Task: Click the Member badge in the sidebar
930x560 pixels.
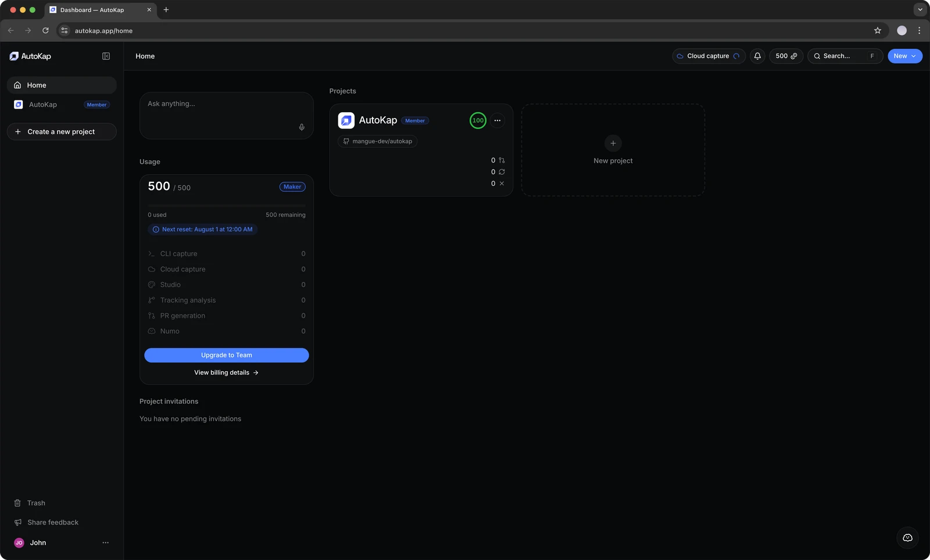Action: pyautogui.click(x=96, y=105)
